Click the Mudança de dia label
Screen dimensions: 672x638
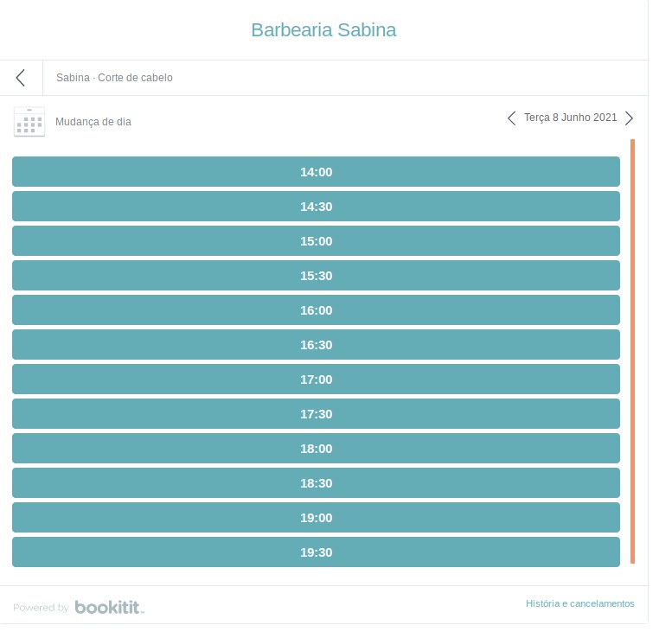click(93, 122)
